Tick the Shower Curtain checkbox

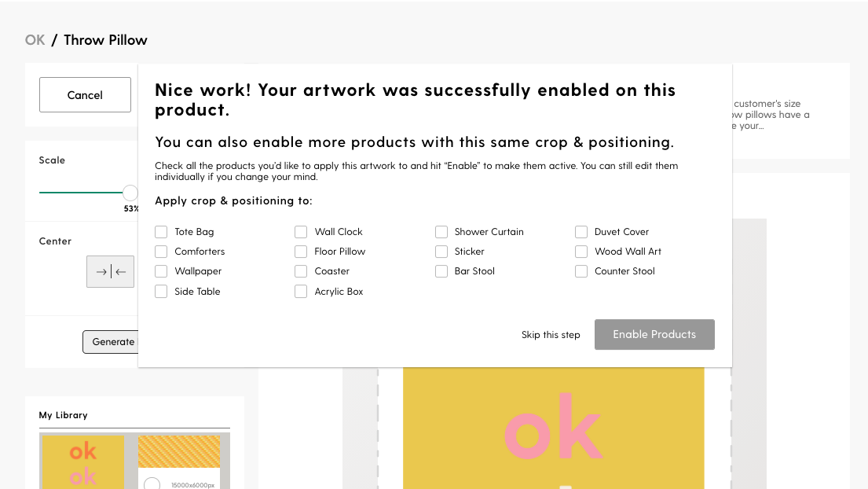tap(441, 231)
